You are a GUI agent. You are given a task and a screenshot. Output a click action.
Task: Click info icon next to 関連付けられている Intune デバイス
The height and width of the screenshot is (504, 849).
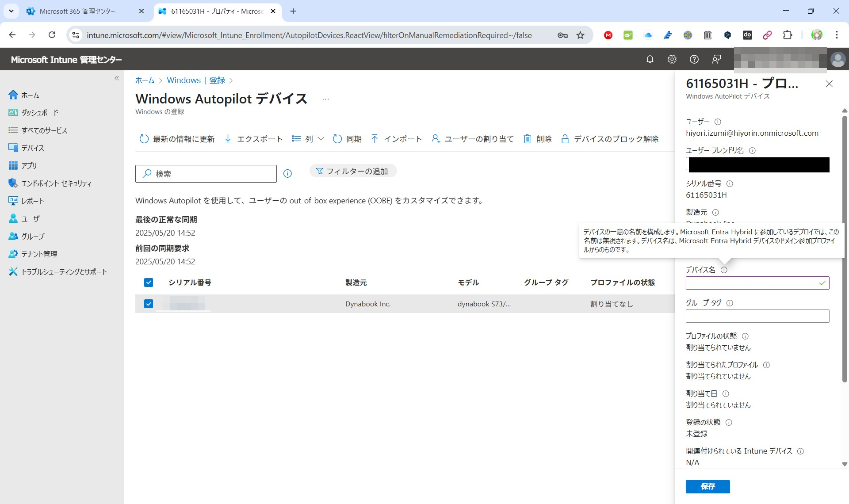pos(800,451)
